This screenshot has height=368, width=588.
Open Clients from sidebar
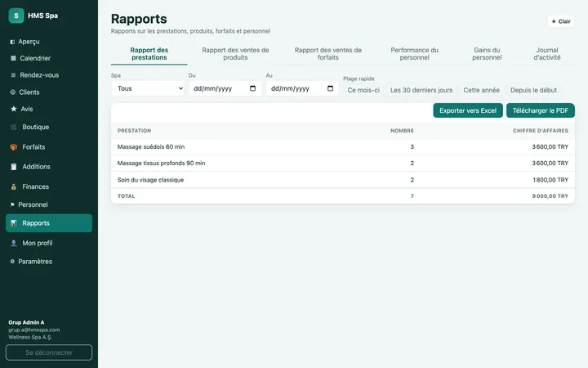pos(49,92)
